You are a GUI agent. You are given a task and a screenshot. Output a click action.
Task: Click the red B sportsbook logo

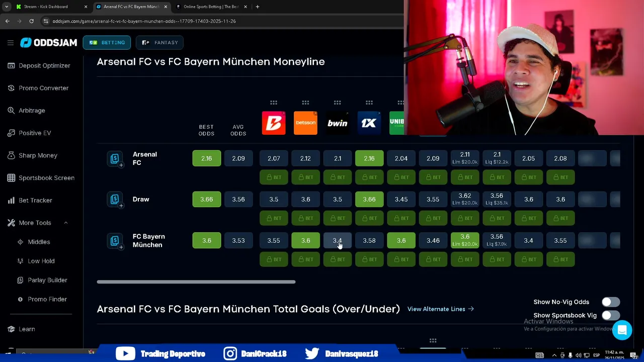click(x=274, y=123)
